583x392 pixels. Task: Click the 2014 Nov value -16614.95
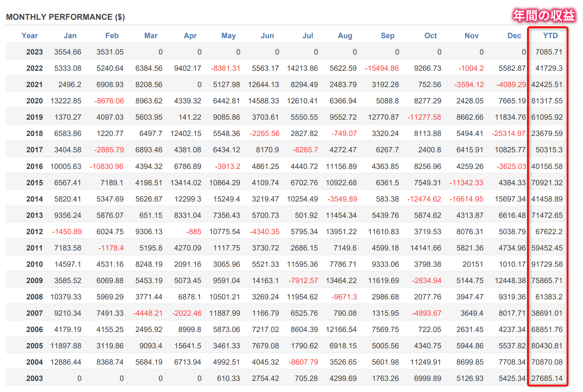pyautogui.click(x=466, y=199)
